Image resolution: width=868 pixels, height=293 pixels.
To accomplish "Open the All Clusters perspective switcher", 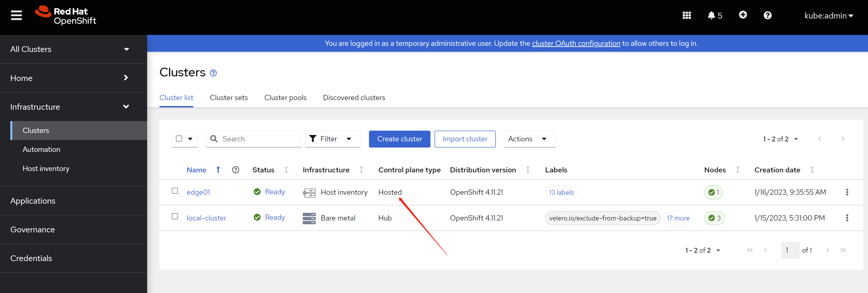I will coord(70,49).
